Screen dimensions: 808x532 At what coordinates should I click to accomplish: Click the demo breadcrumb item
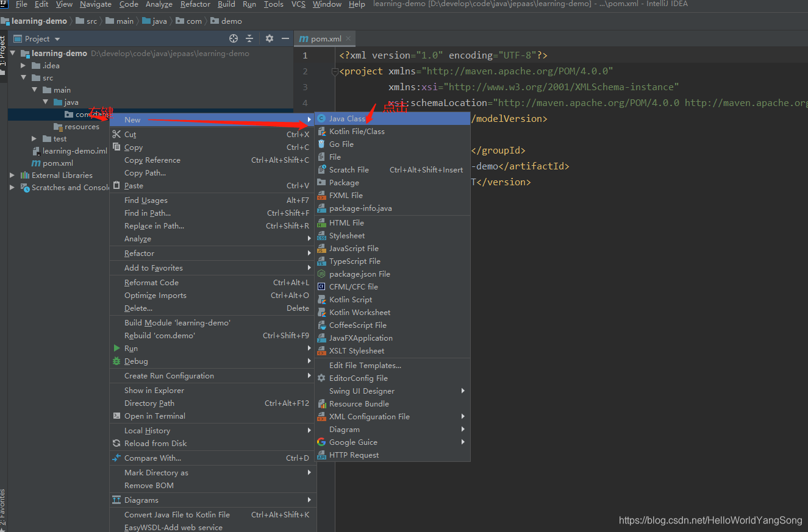(x=231, y=21)
